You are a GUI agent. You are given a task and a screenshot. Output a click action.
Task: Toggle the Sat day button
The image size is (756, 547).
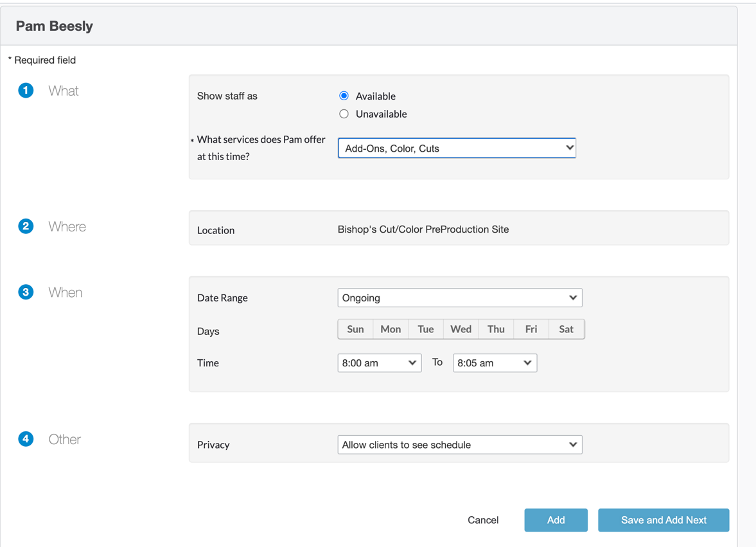[566, 329]
